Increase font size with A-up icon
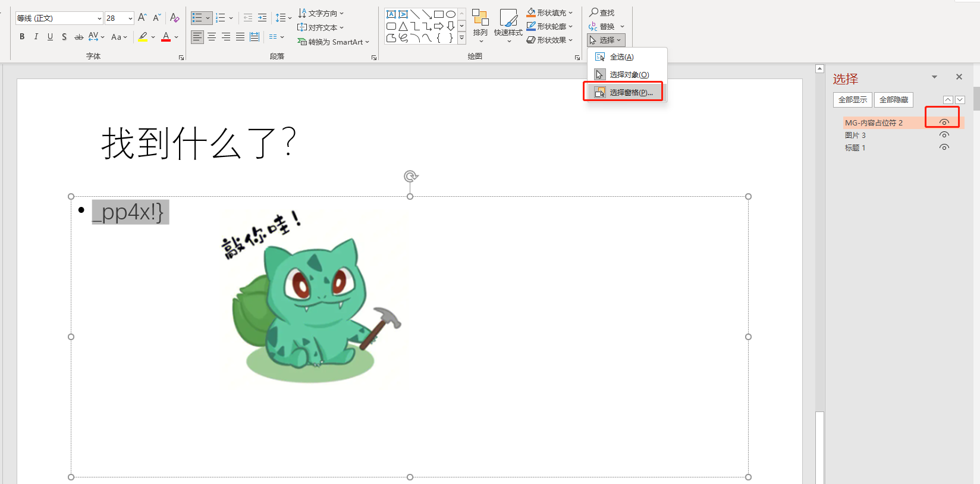The image size is (980, 484). 142,18
